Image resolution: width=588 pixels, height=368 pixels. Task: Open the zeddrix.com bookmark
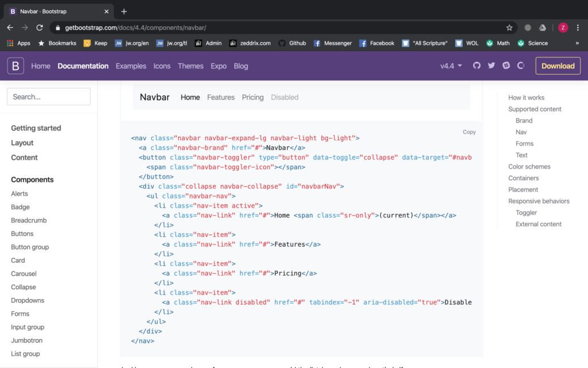click(250, 43)
